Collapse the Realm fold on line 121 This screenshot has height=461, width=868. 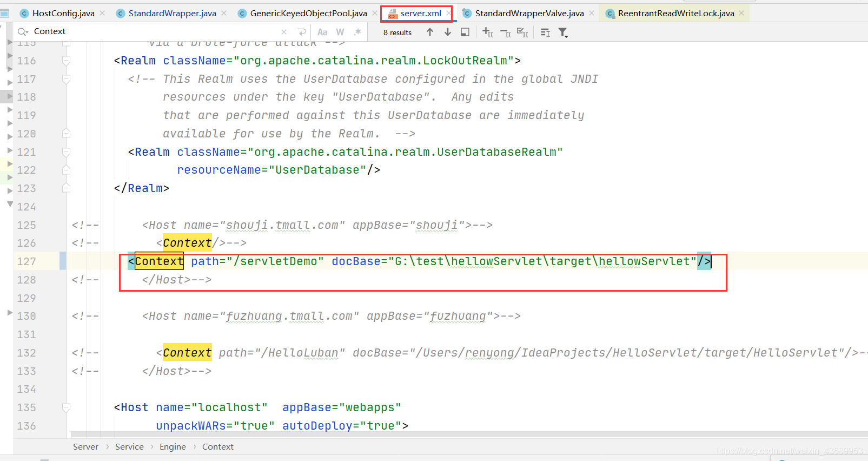66,152
